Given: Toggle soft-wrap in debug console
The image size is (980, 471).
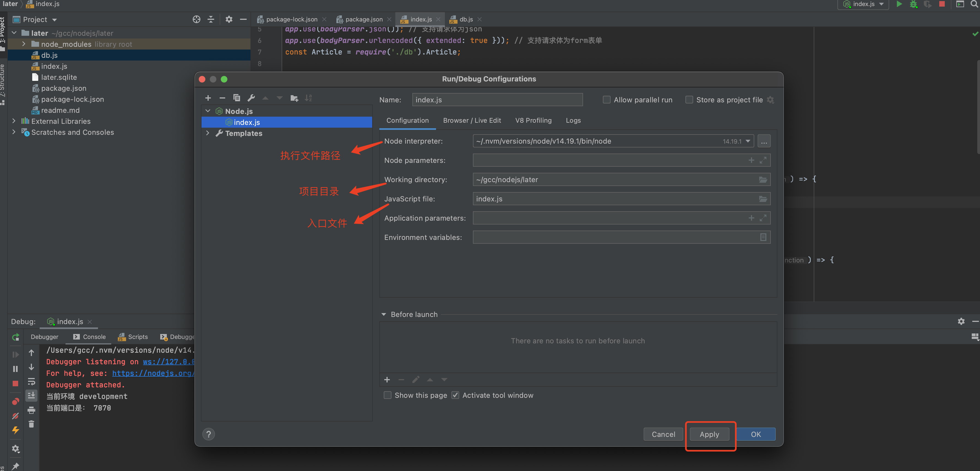Looking at the screenshot, I should pos(31,381).
